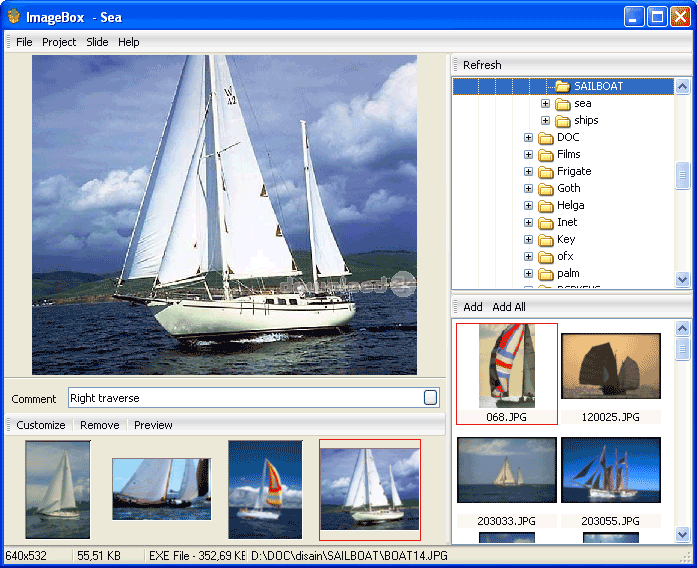This screenshot has height=568, width=697.
Task: Select the palm folder icon
Action: pos(545,274)
